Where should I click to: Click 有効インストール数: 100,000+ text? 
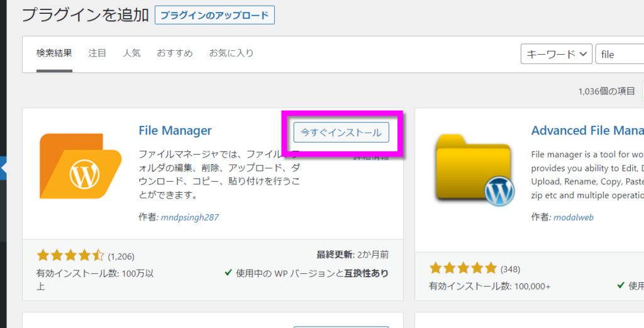pyautogui.click(x=489, y=286)
